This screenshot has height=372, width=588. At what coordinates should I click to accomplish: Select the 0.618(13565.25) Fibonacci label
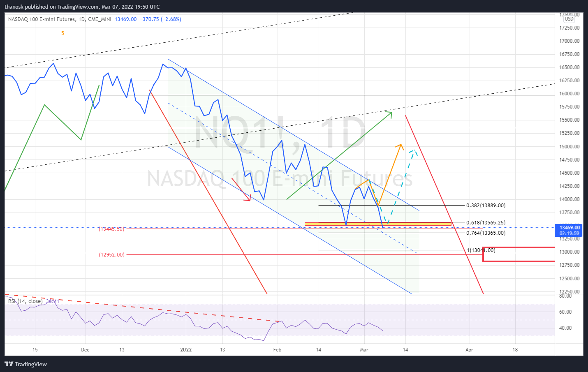click(486, 223)
